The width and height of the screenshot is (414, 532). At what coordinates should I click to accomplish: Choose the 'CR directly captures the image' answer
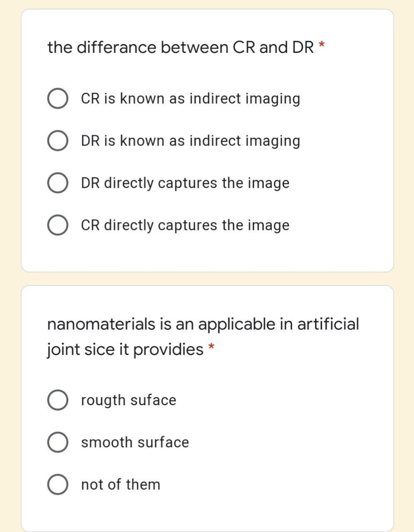click(185, 225)
